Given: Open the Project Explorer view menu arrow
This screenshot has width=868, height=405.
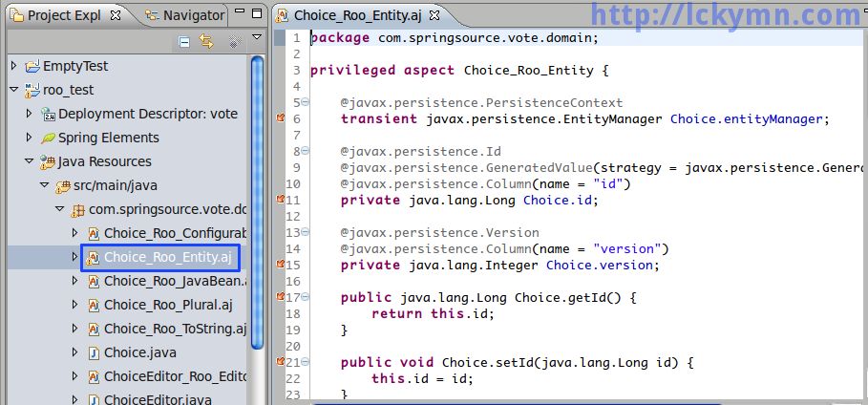Looking at the screenshot, I should (256, 37).
